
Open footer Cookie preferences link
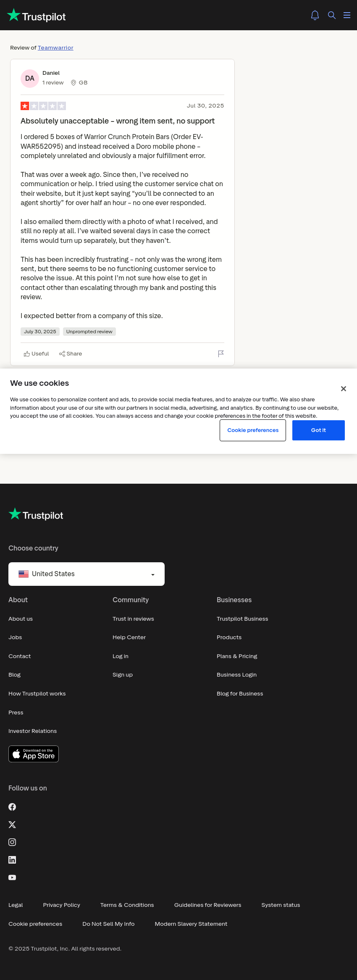point(35,924)
